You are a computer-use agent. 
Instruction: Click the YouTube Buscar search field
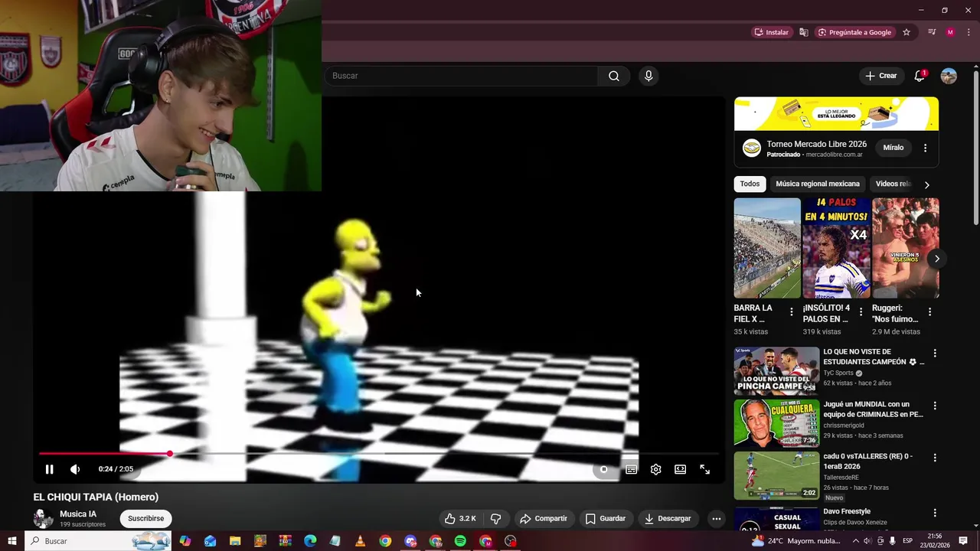pyautogui.click(x=461, y=76)
